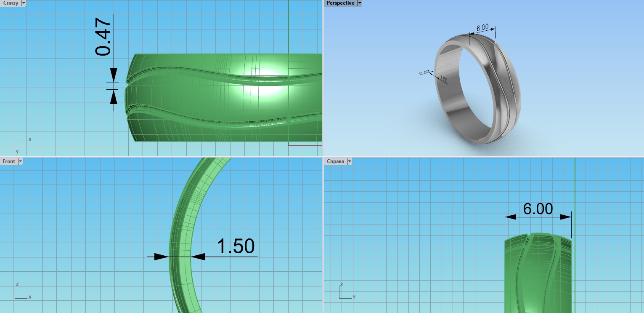
Task: Select the 0.47 dimension text
Action: tap(103, 38)
